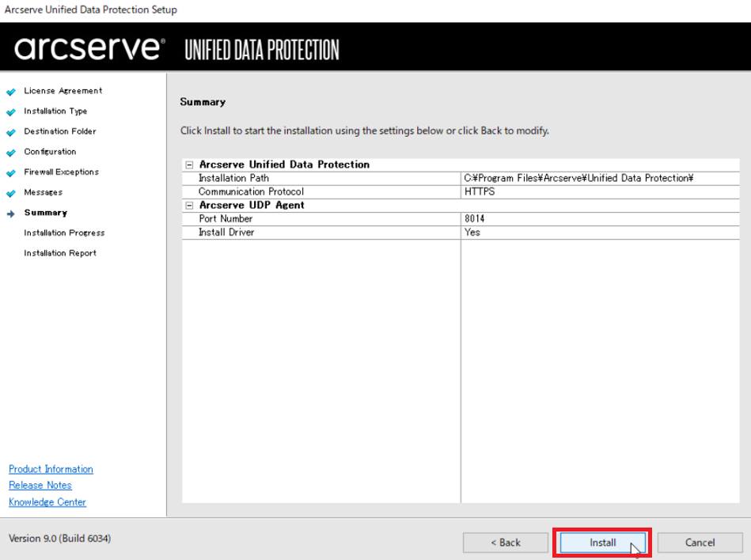Select the Communication Protocol row label

pos(251,191)
